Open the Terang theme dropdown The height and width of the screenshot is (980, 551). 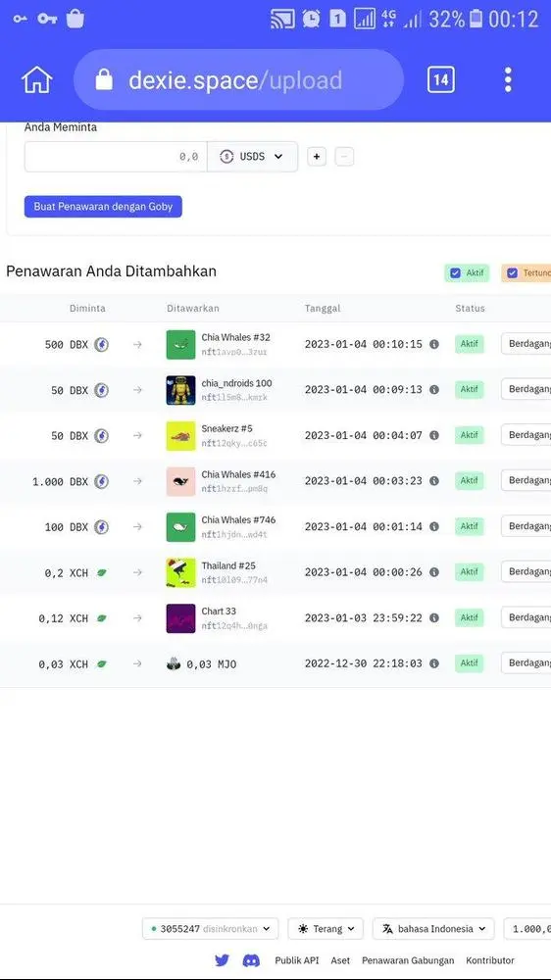(x=326, y=929)
